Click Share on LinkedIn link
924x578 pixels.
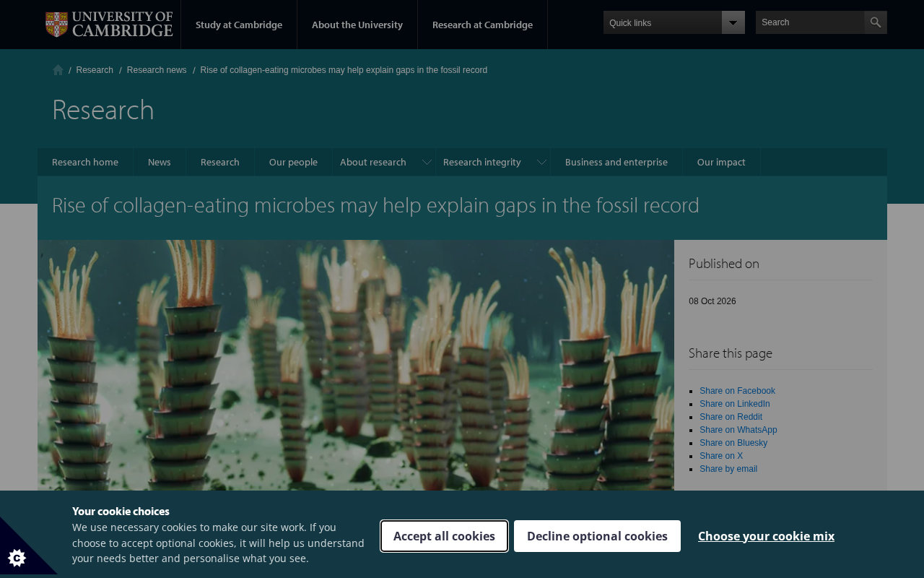point(734,404)
